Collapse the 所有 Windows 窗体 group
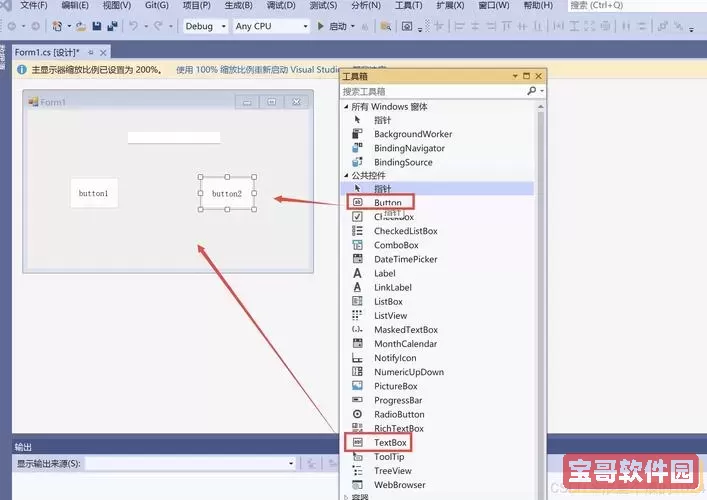Screen dimensions: 707x500 tap(346, 107)
